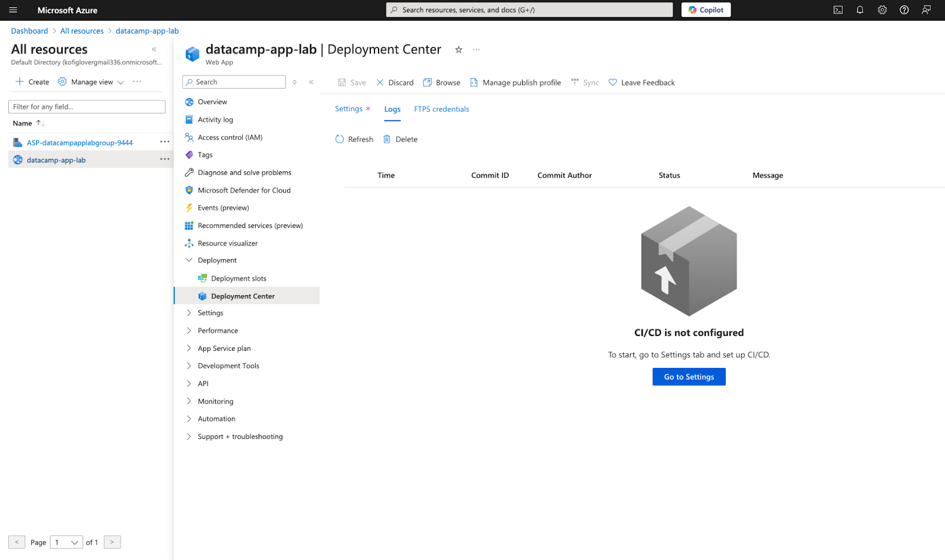Refresh the deployment logs
This screenshot has width=945, height=560.
tap(354, 139)
